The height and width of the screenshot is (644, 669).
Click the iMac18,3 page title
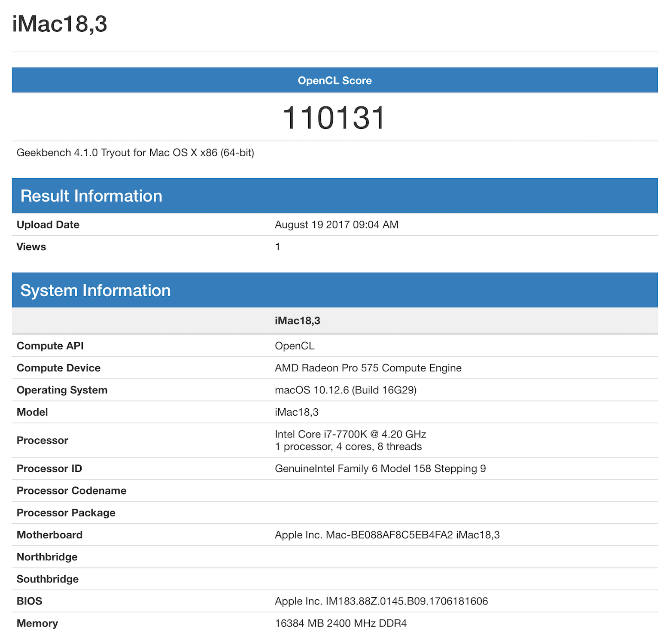click(60, 24)
